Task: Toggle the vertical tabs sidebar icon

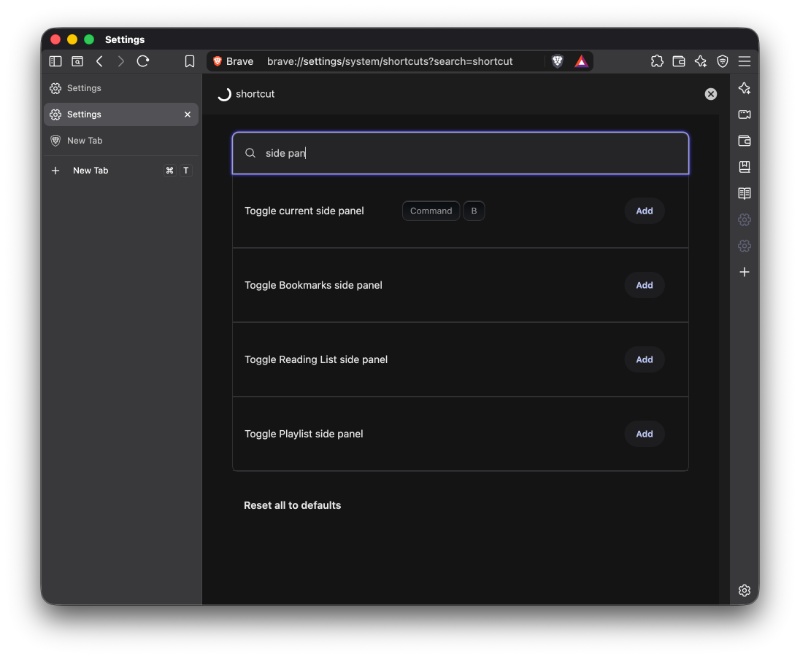Action: [55, 61]
